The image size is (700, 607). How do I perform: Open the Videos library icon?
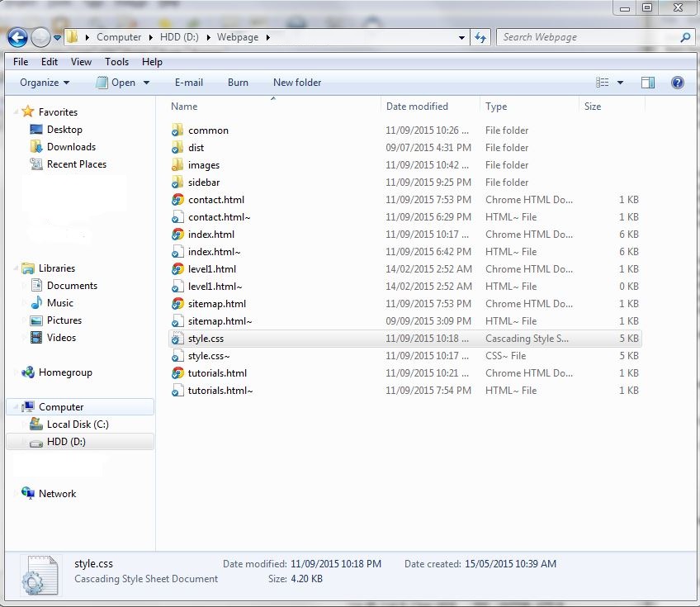coord(36,337)
